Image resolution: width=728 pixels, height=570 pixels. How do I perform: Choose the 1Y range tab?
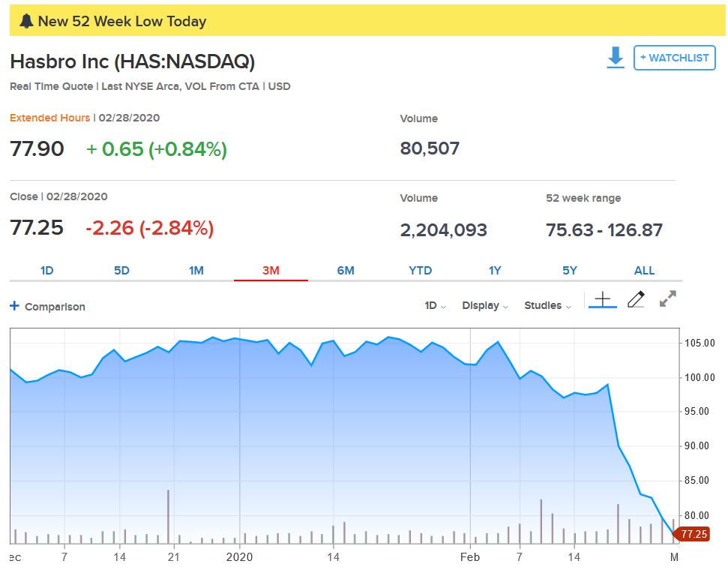coord(495,271)
